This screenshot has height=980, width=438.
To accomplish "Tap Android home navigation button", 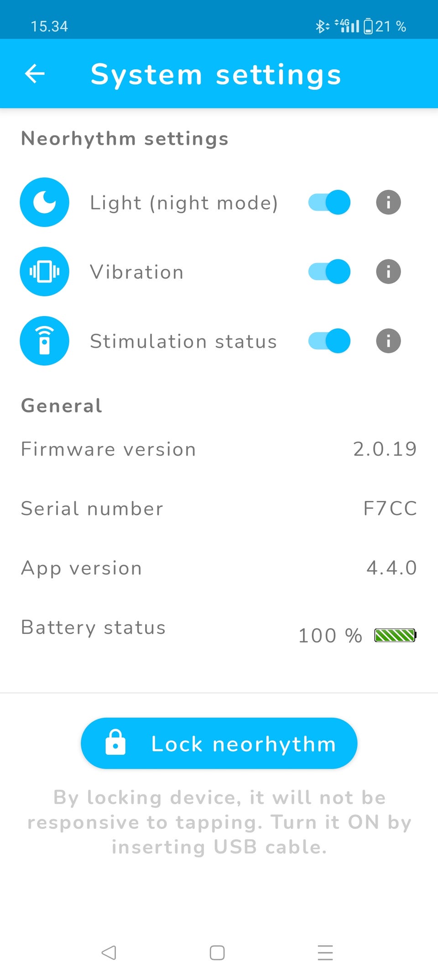I will point(217,953).
